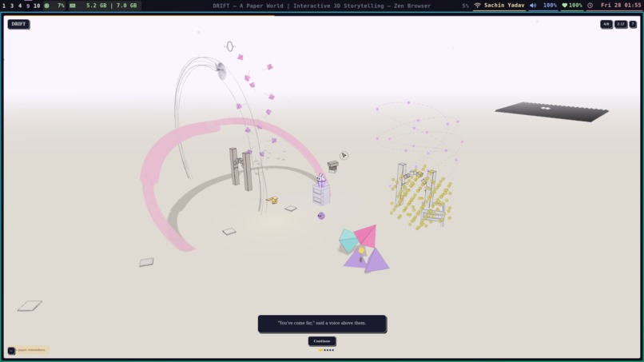Viewport: 644px width, 362px height.
Task: Click the CPU usage icon in the status bar
Action: click(x=47, y=6)
